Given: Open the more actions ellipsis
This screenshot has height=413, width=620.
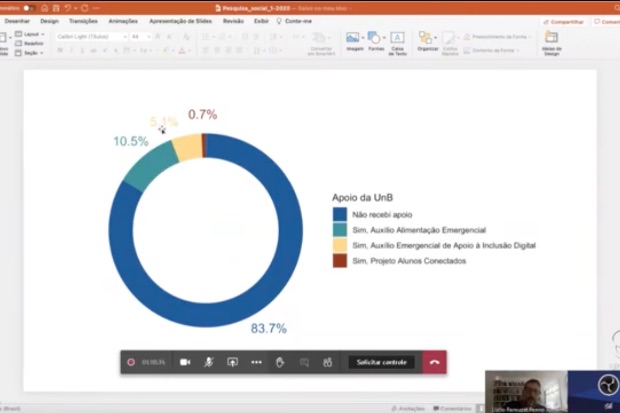Looking at the screenshot, I should (256, 362).
